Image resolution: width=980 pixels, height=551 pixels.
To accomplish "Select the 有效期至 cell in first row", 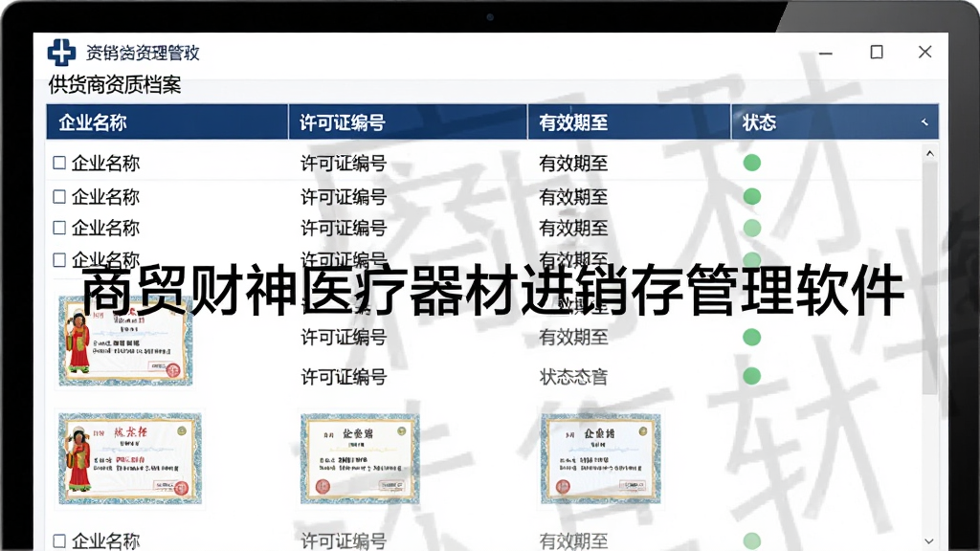I will (x=573, y=164).
